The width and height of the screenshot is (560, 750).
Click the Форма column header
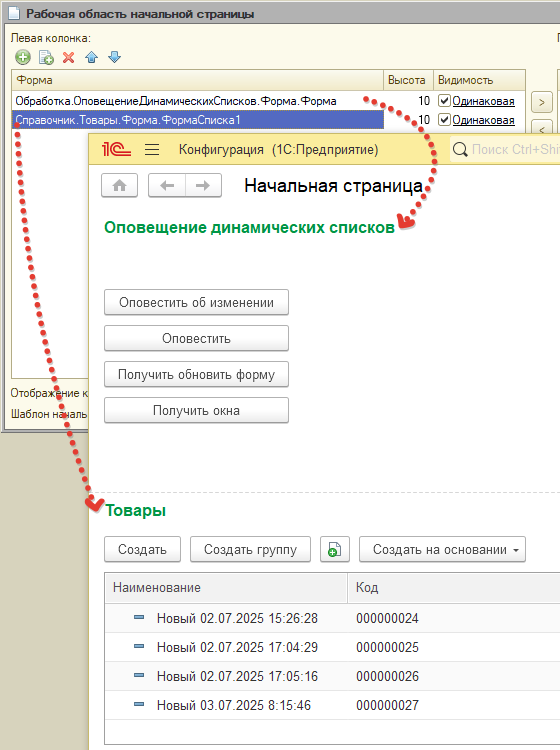point(198,80)
